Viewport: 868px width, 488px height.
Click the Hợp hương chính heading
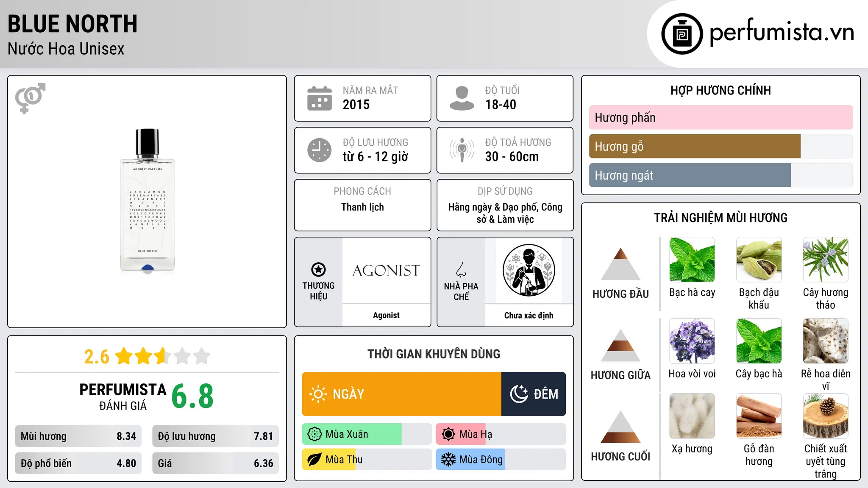(721, 90)
